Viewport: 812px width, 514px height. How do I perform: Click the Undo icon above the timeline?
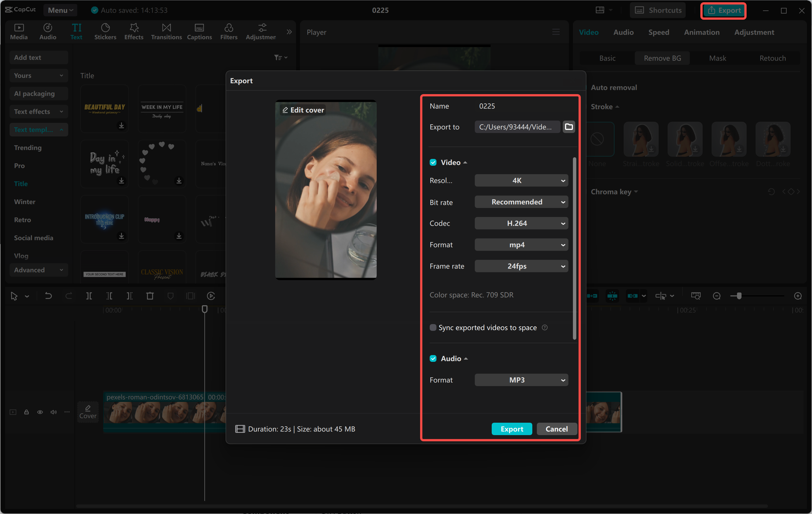pyautogui.click(x=48, y=296)
